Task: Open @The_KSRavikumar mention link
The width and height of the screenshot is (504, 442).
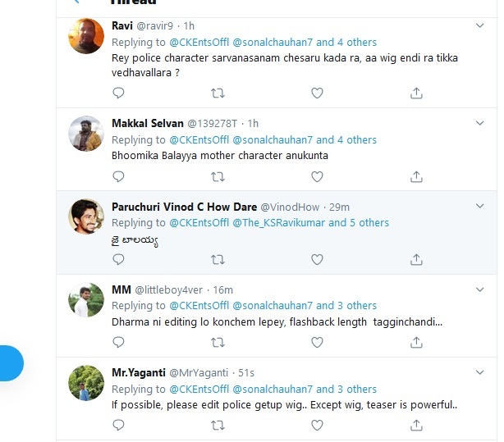Action: point(278,222)
